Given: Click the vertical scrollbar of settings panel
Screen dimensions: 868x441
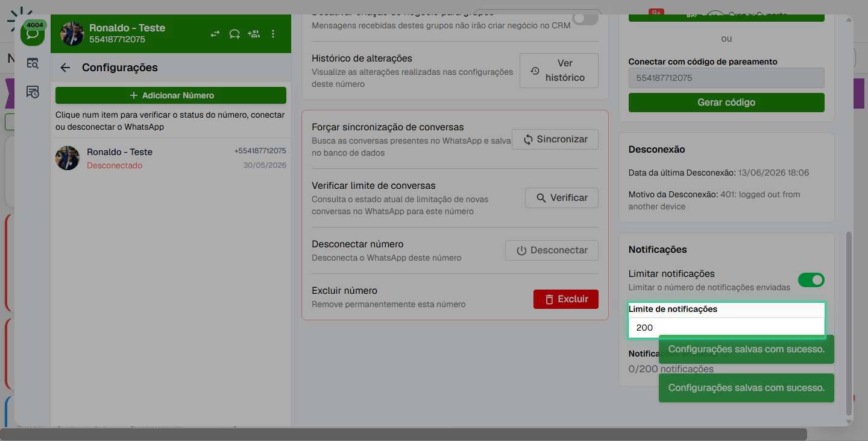Looking at the screenshot, I should click(x=849, y=323).
